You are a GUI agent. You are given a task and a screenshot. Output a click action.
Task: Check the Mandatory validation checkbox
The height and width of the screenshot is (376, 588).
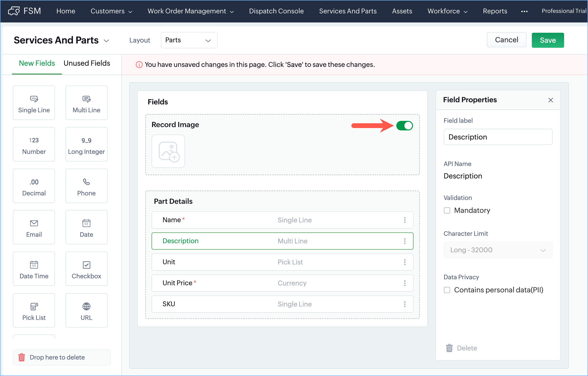[x=447, y=210]
